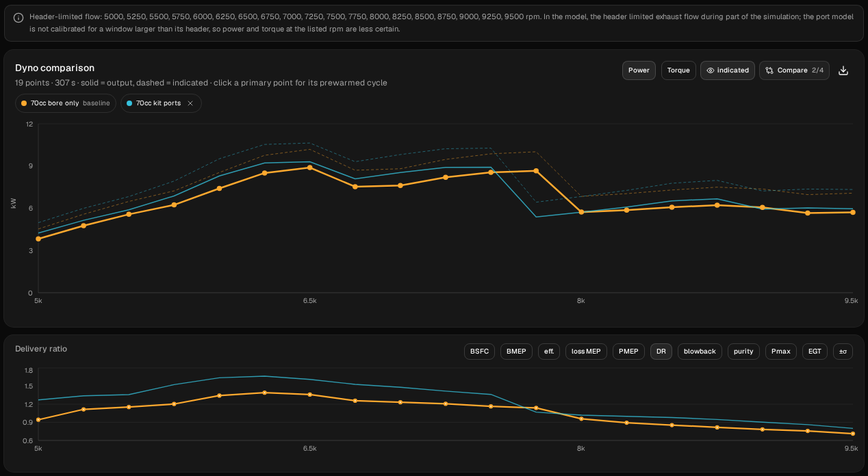Click the blue 70cc kit ports dot
The width and height of the screenshot is (868, 476).
coord(129,103)
